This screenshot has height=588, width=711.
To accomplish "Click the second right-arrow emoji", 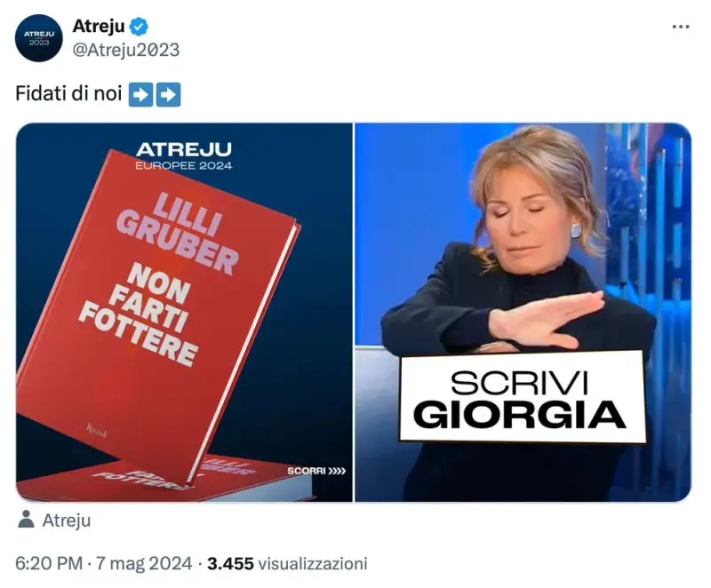I will point(168,94).
